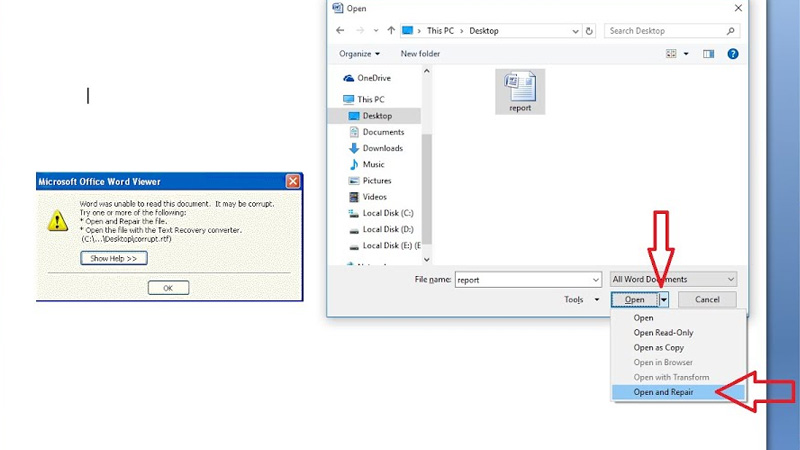This screenshot has height=450, width=800.
Task: Select This PC in navigation pane
Action: [x=364, y=99]
